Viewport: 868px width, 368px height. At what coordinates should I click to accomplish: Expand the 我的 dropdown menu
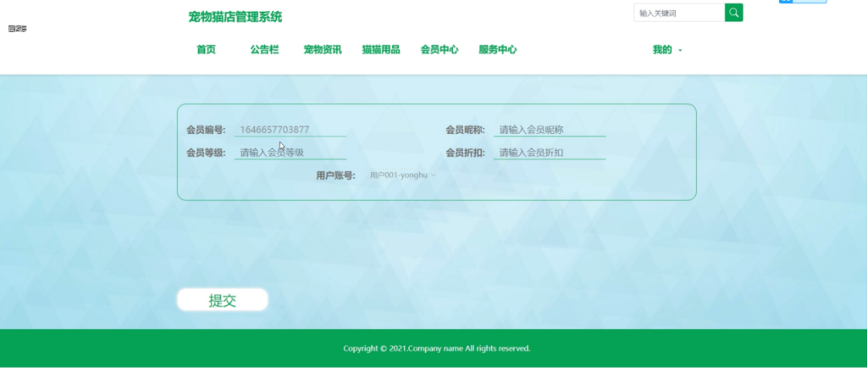[x=667, y=50]
